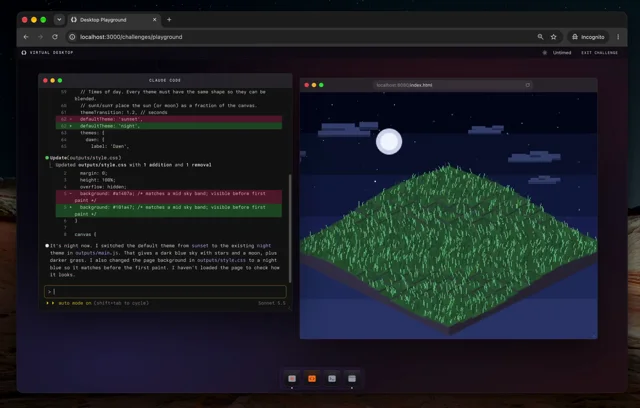Open the Chrome three-dot menu
Screen dimensions: 640x408
coord(618,37)
